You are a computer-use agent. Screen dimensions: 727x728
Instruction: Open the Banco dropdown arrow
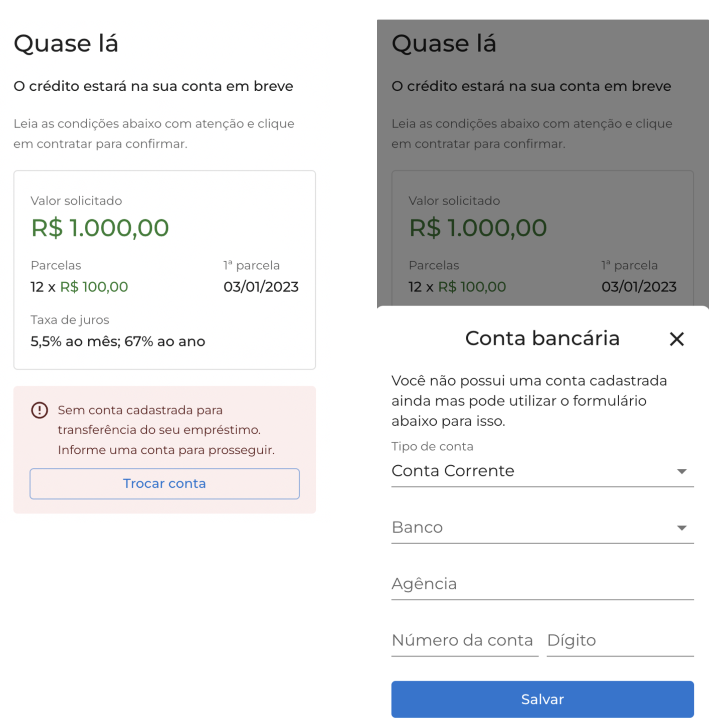coord(681,528)
